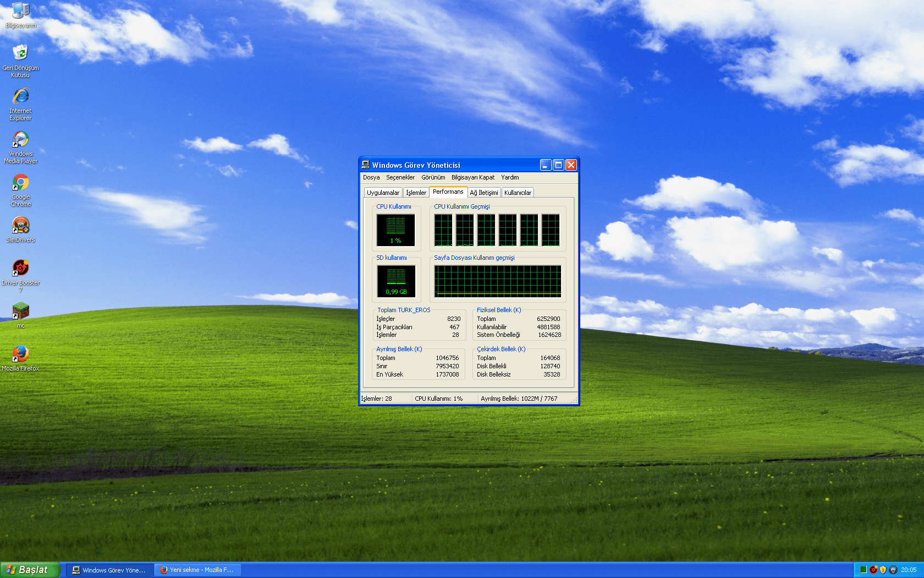Click the İş Parçacıkları value 467
The height and width of the screenshot is (578, 924).
point(454,327)
